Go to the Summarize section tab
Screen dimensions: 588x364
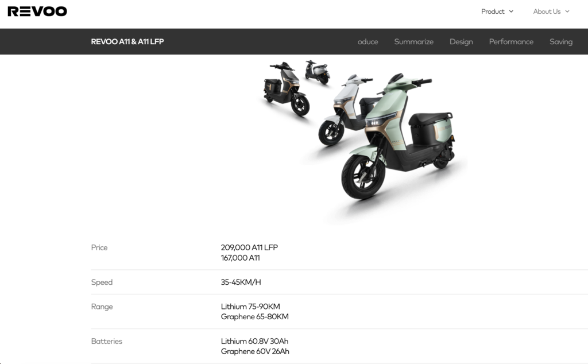click(x=413, y=42)
